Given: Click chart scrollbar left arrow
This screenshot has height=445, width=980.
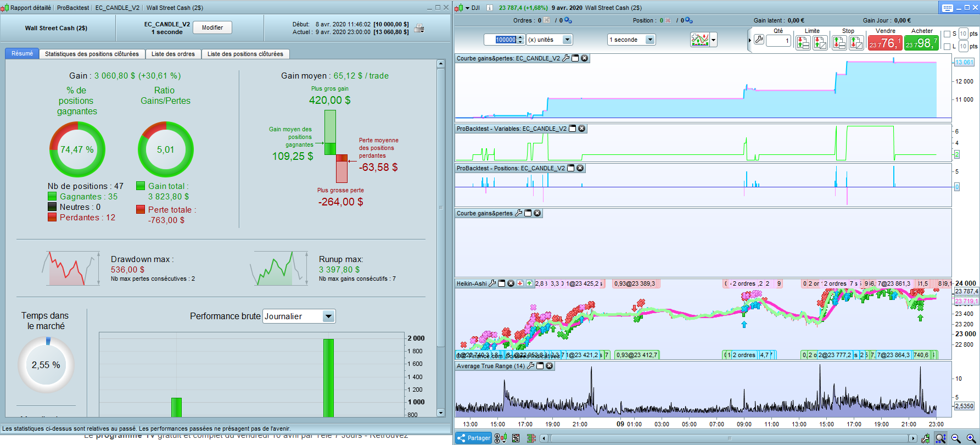Looking at the screenshot, I should point(544,438).
